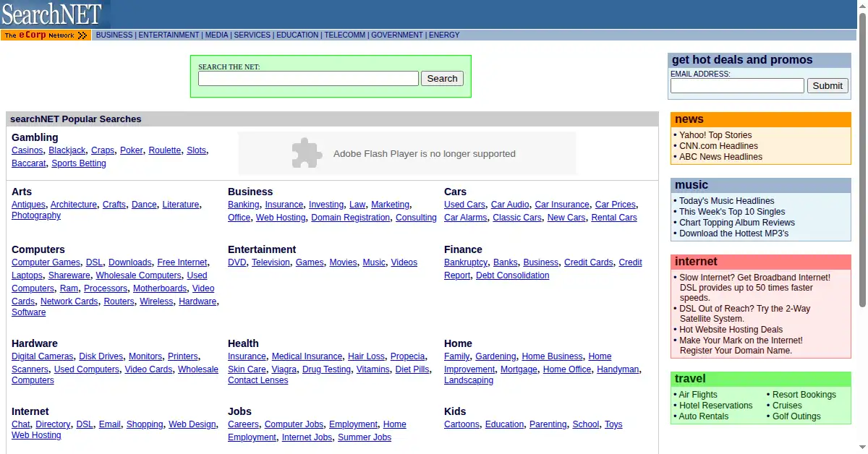Viewport: 868px width, 454px height.
Task: Open the Gardening link under Home
Action: pyautogui.click(x=495, y=356)
